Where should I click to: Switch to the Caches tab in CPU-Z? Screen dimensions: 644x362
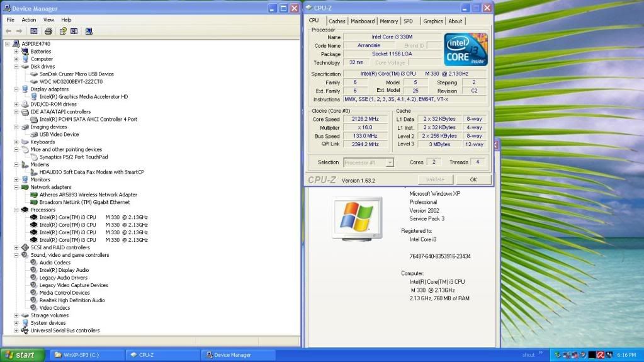tap(337, 21)
